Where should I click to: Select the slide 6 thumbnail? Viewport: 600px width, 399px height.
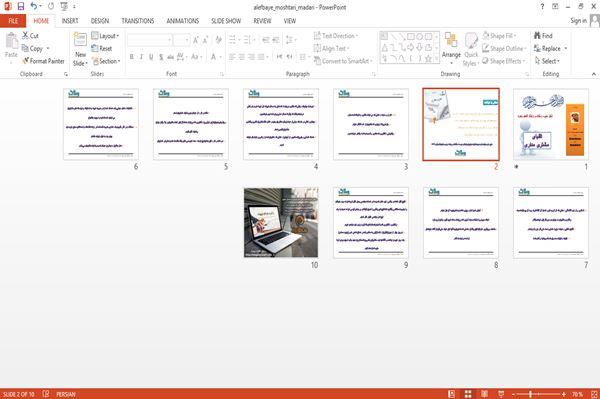[101, 124]
